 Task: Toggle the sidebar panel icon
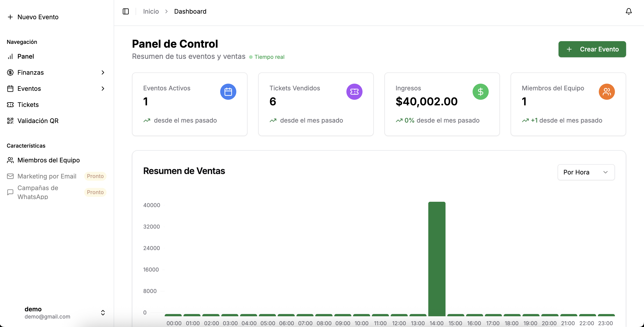(x=126, y=11)
